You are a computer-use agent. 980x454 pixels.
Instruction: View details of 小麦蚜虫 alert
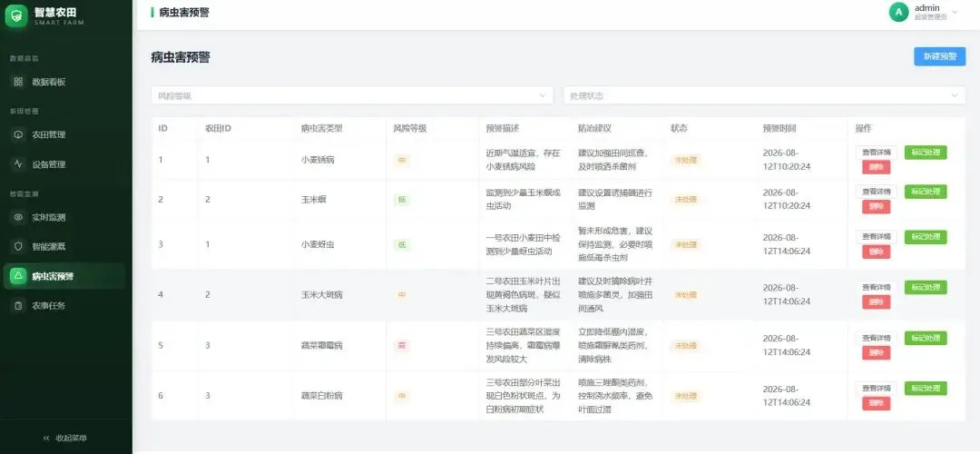pyautogui.click(x=877, y=237)
